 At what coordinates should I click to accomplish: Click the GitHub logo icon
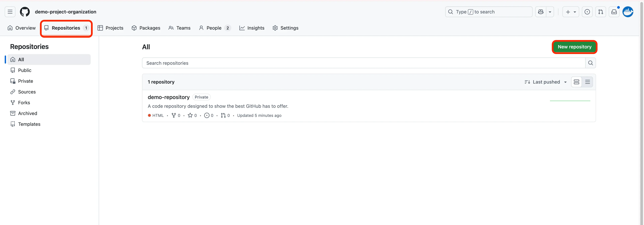pyautogui.click(x=25, y=12)
